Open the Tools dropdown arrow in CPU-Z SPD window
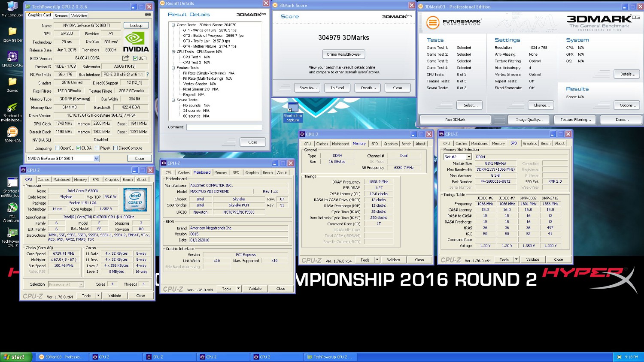The image size is (644, 362). pyautogui.click(x=516, y=259)
